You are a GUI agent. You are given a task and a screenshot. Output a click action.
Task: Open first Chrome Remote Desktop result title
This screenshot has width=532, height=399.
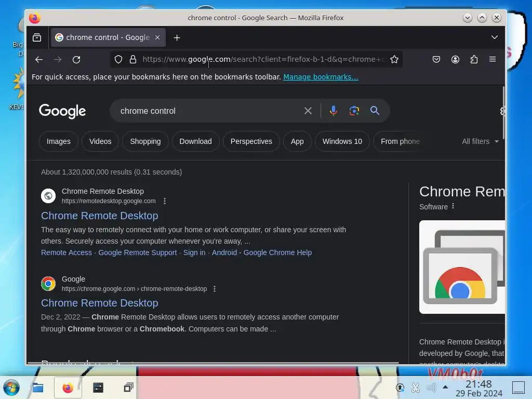[x=99, y=216]
